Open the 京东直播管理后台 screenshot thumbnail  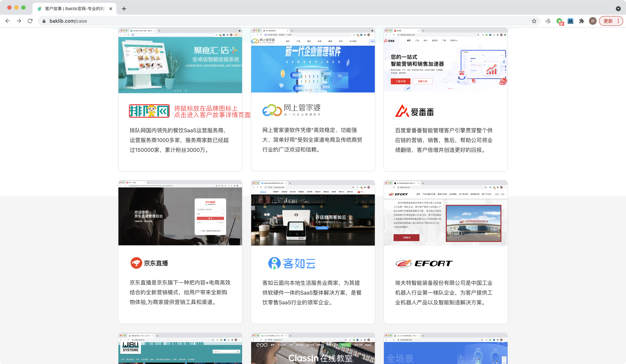180,213
